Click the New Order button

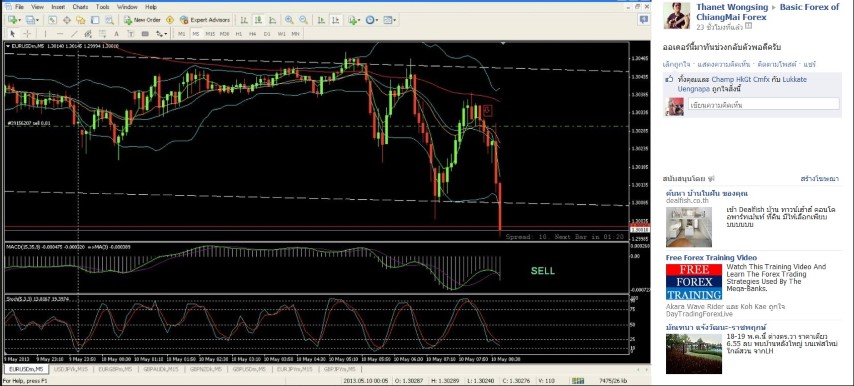click(x=142, y=20)
